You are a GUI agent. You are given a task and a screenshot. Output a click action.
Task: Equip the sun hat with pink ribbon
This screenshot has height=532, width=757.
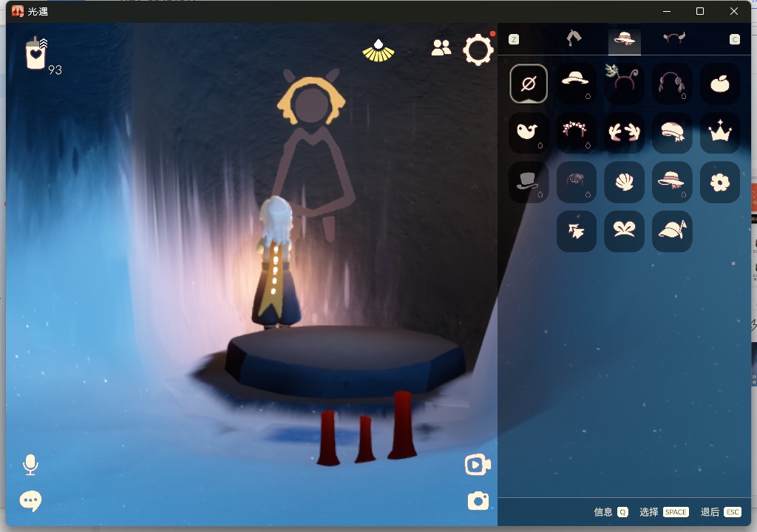coord(671,182)
